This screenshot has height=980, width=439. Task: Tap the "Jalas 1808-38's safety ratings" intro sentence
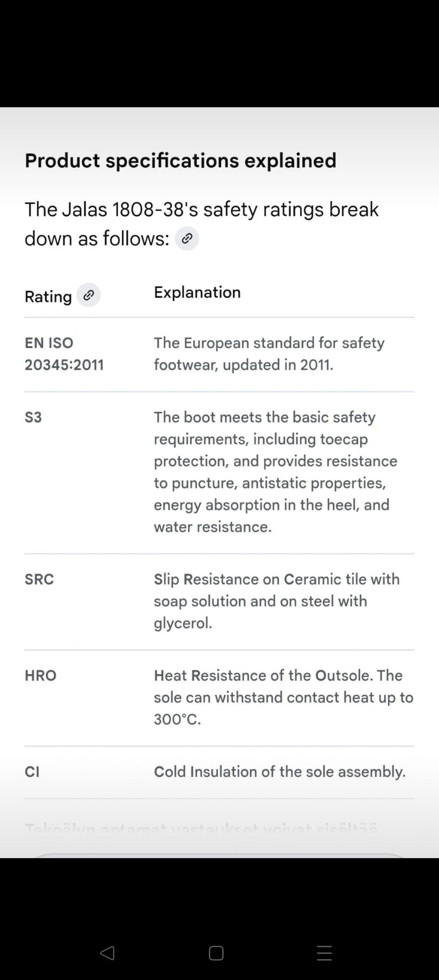tap(201, 210)
